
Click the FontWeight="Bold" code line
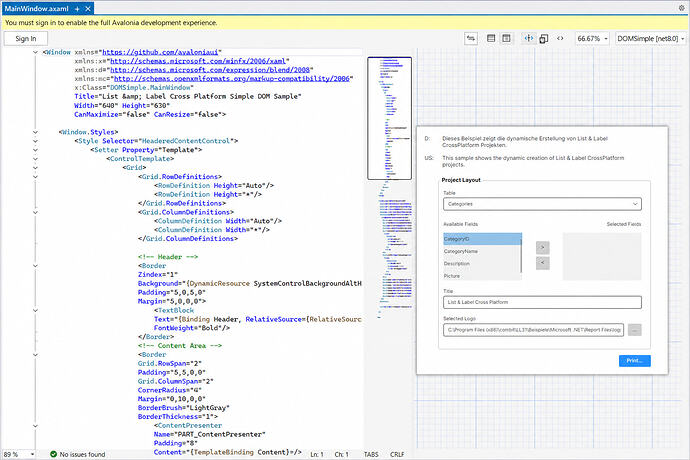(x=192, y=328)
